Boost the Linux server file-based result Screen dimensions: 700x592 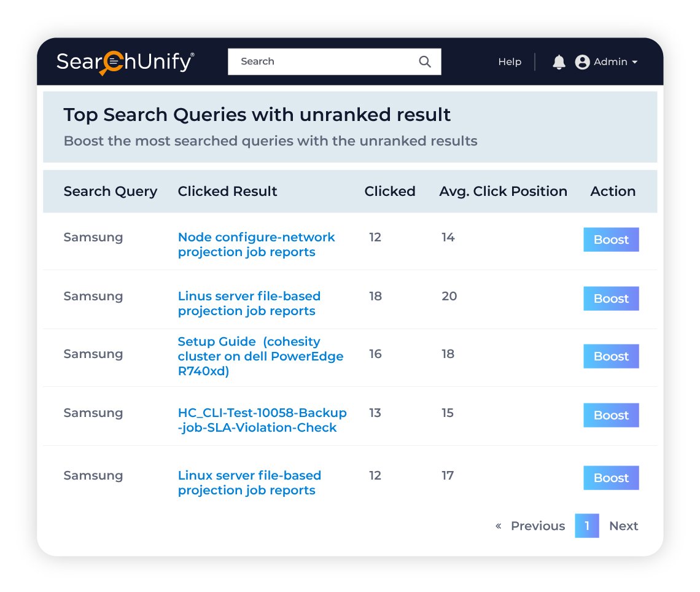(x=611, y=478)
